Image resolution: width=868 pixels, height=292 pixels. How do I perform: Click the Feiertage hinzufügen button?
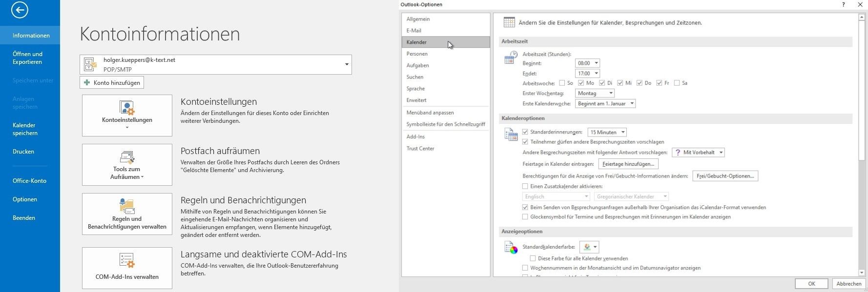click(628, 164)
